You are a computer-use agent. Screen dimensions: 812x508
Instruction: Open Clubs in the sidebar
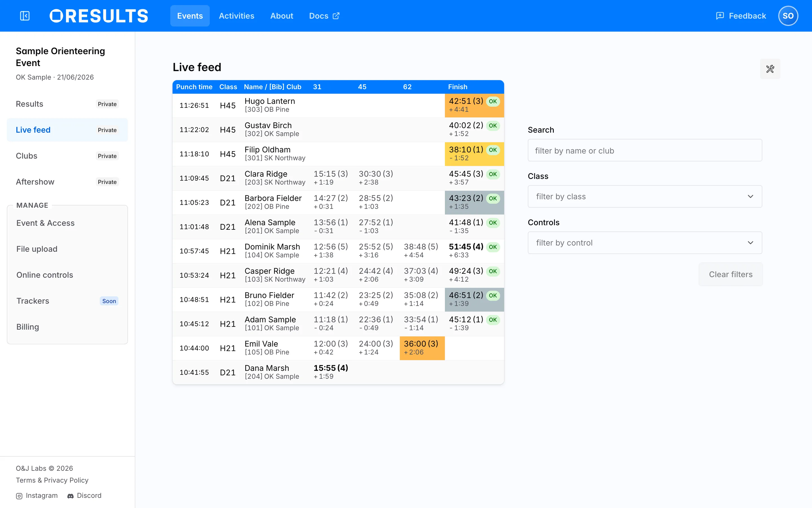pos(67,156)
